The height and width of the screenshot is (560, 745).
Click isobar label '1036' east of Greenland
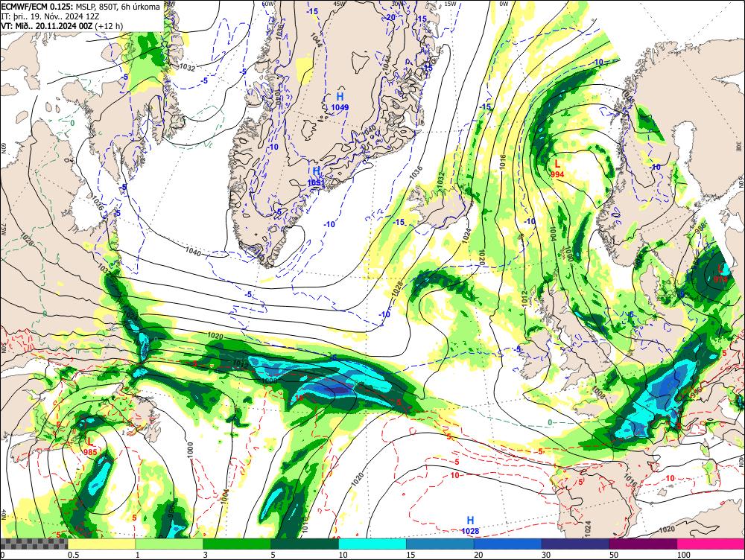[416, 173]
